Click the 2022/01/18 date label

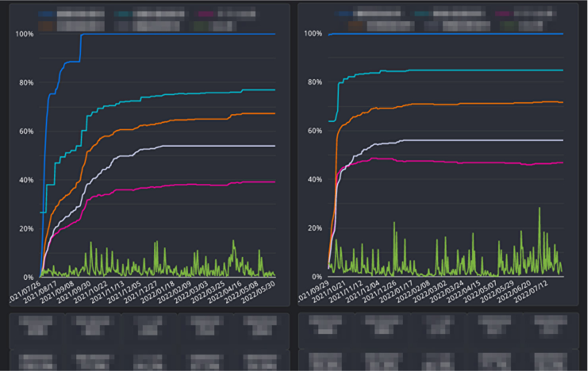click(x=158, y=293)
